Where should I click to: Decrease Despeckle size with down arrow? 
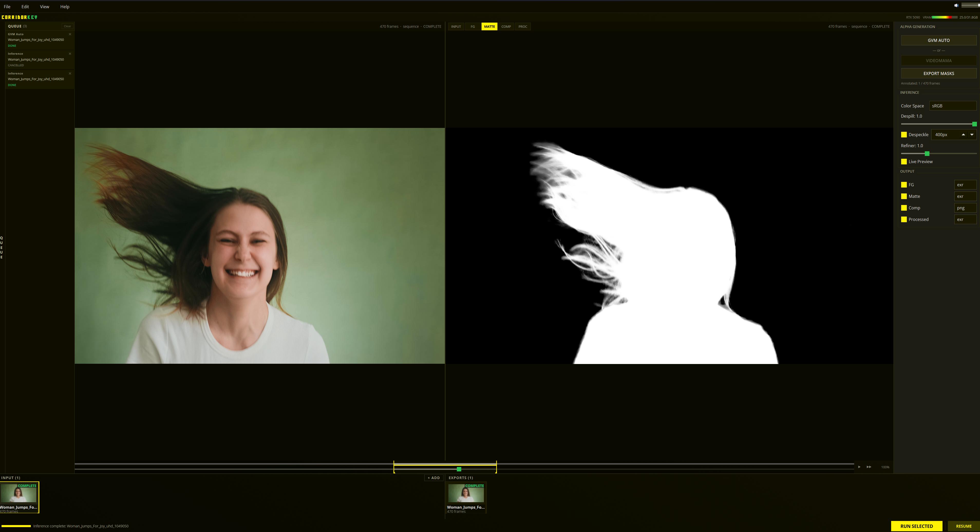[972, 135]
